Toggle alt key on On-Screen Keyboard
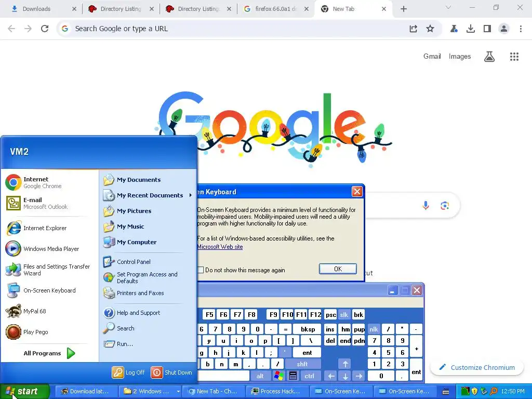The height and width of the screenshot is (399, 532). pos(260,376)
